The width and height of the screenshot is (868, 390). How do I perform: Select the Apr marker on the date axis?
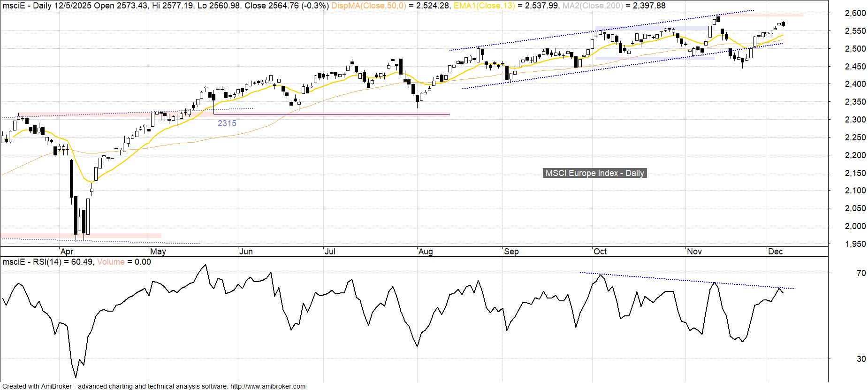coord(68,252)
